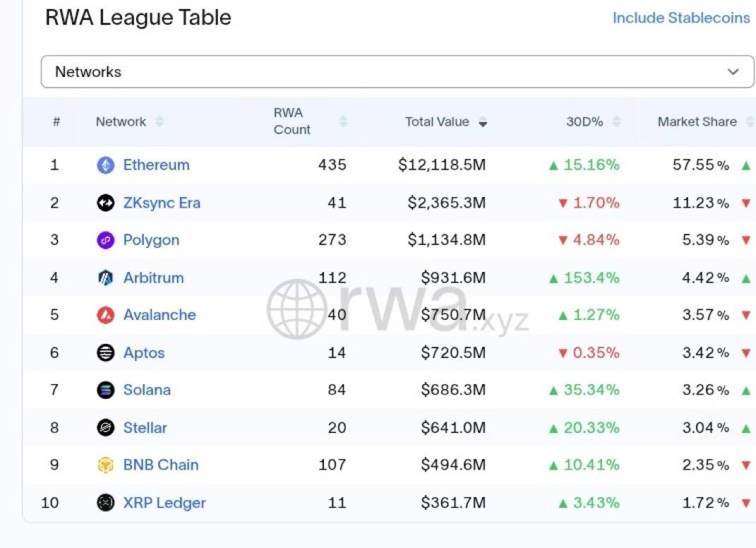Click the Ethereum network logo icon
Screen dimensions: 756x548
105,165
